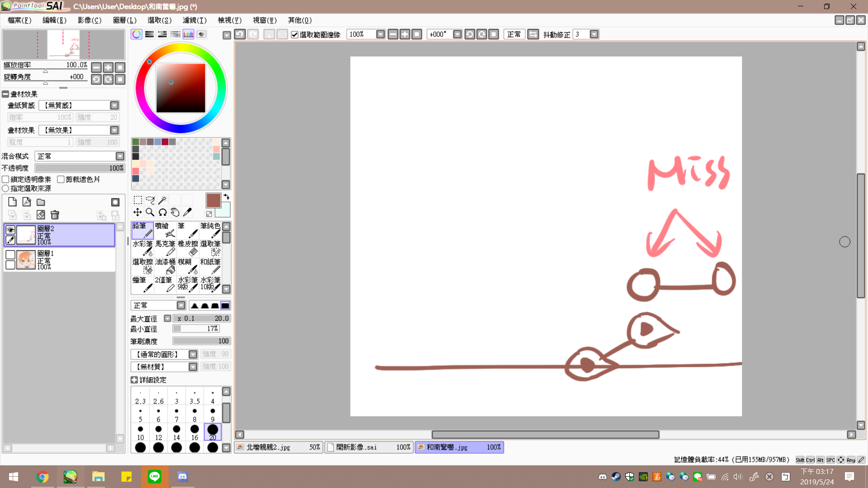The width and height of the screenshot is (868, 488).
Task: Enable 鎖定透明像素 checkbox
Action: 5,179
